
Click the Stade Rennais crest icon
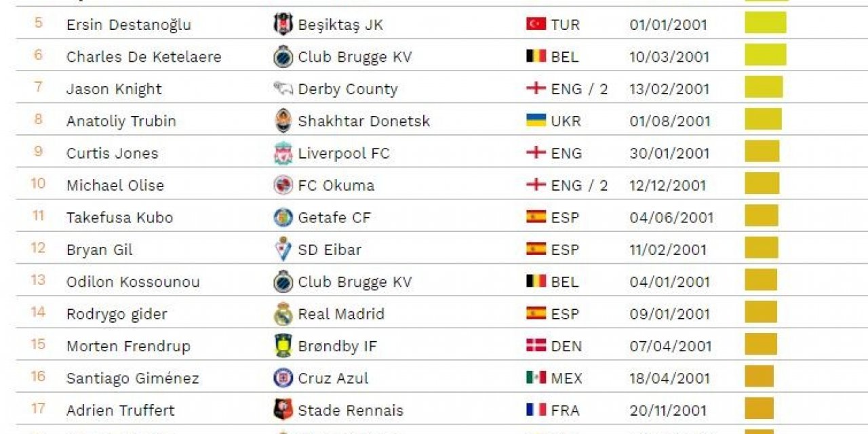[x=283, y=410]
